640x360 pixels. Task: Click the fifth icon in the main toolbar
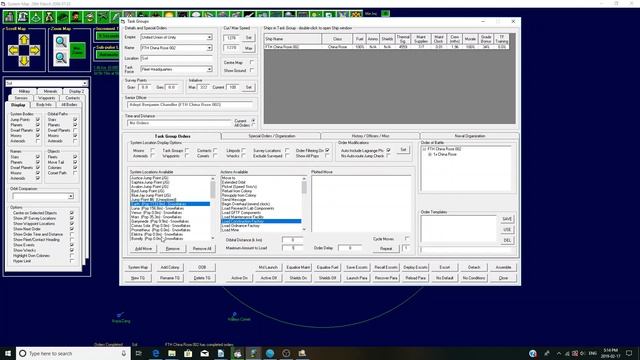(63, 17)
